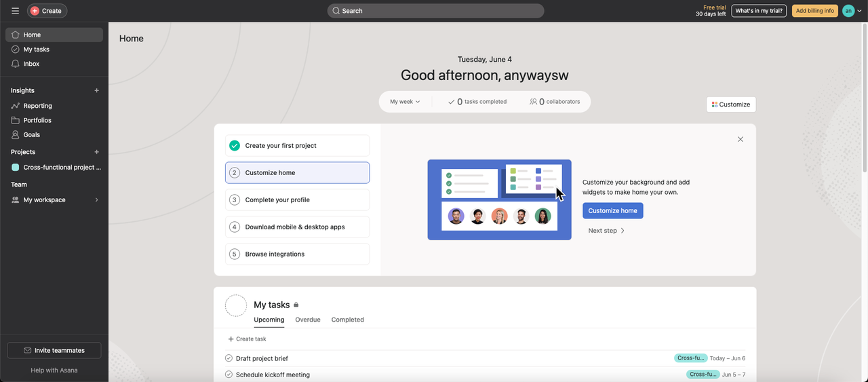Click project tag on Schedule kickoff meeting

[x=703, y=374]
